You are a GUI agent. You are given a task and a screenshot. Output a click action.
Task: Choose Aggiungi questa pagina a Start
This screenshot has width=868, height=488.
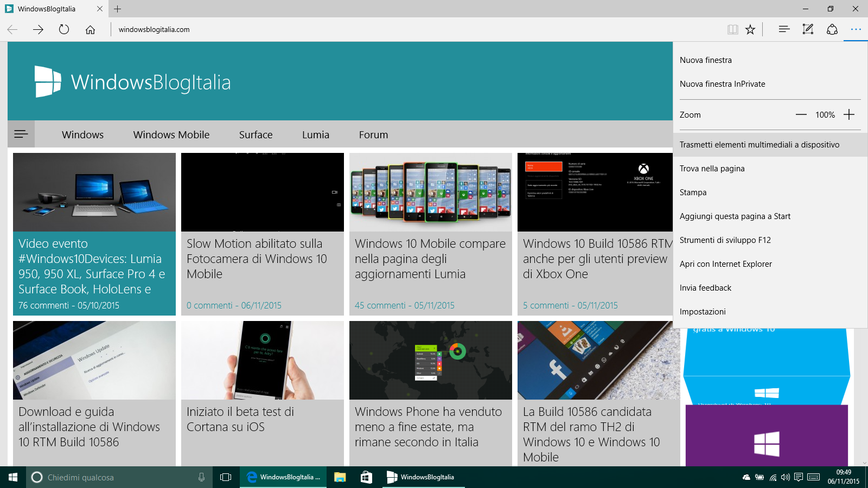pos(770,216)
